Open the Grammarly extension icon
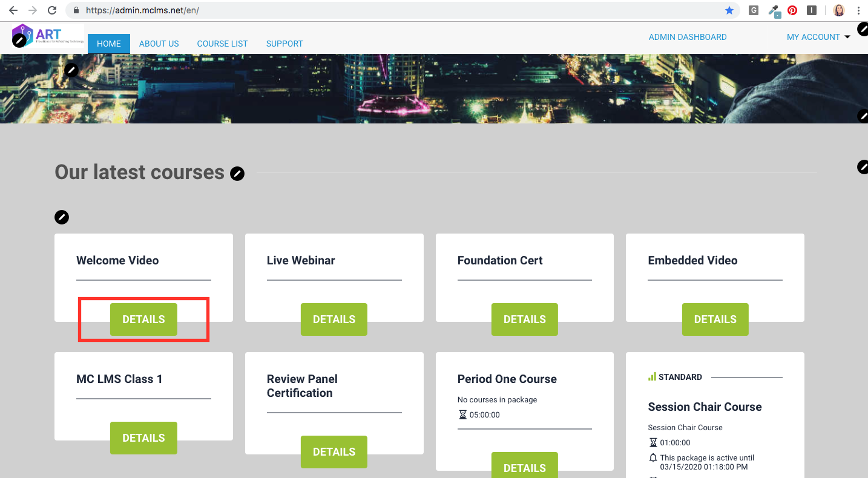The image size is (868, 478). (x=753, y=10)
